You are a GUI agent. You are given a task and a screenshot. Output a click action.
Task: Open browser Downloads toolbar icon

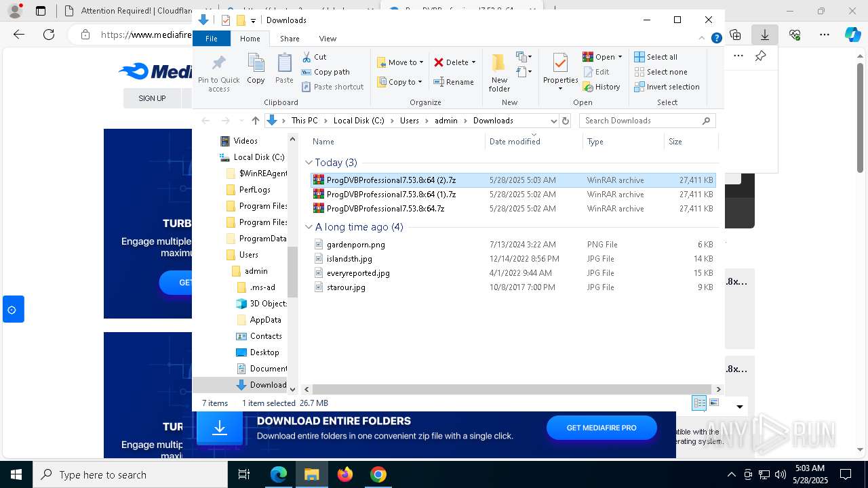(x=765, y=35)
